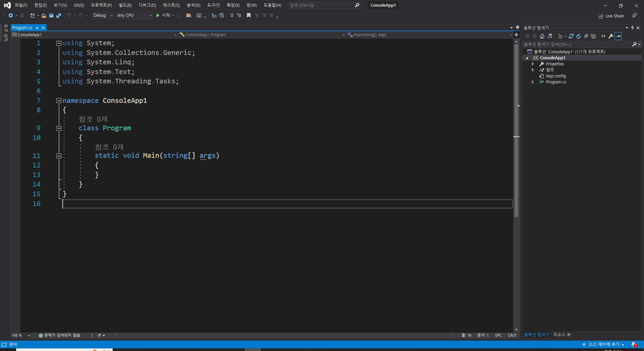Click the 시작 start debugging button
The width and height of the screenshot is (644, 351).
[x=164, y=15]
